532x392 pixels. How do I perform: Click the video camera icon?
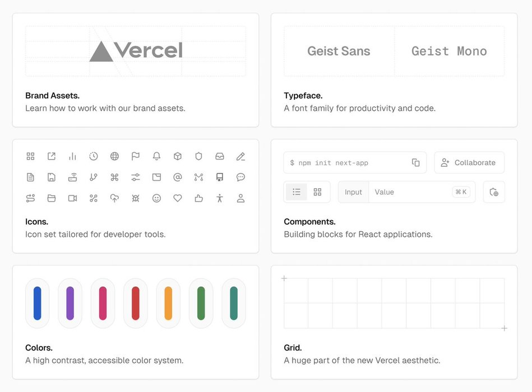pos(72,198)
